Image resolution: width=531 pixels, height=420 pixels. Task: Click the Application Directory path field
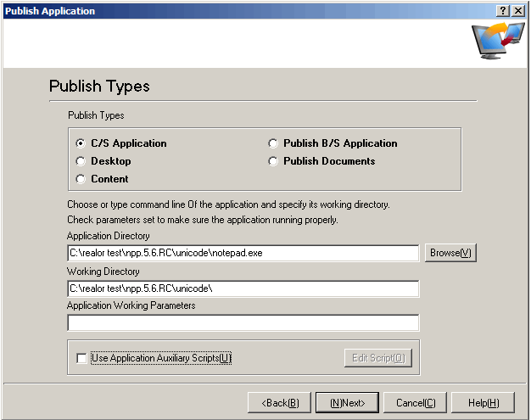coord(243,254)
